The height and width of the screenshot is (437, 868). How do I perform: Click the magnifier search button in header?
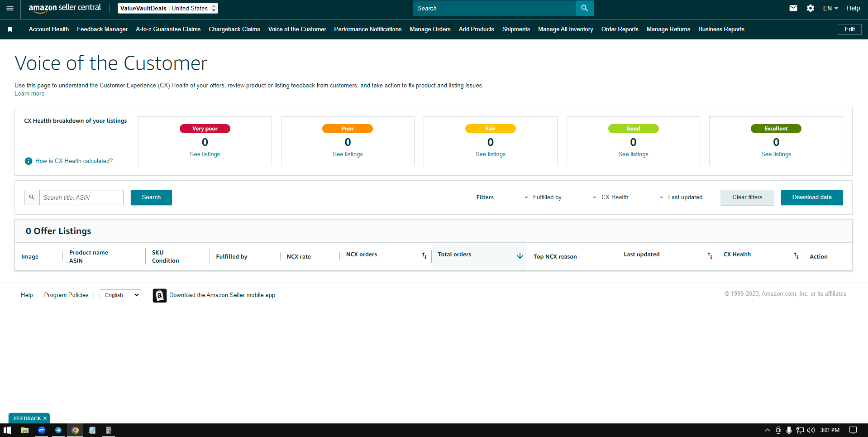click(584, 8)
